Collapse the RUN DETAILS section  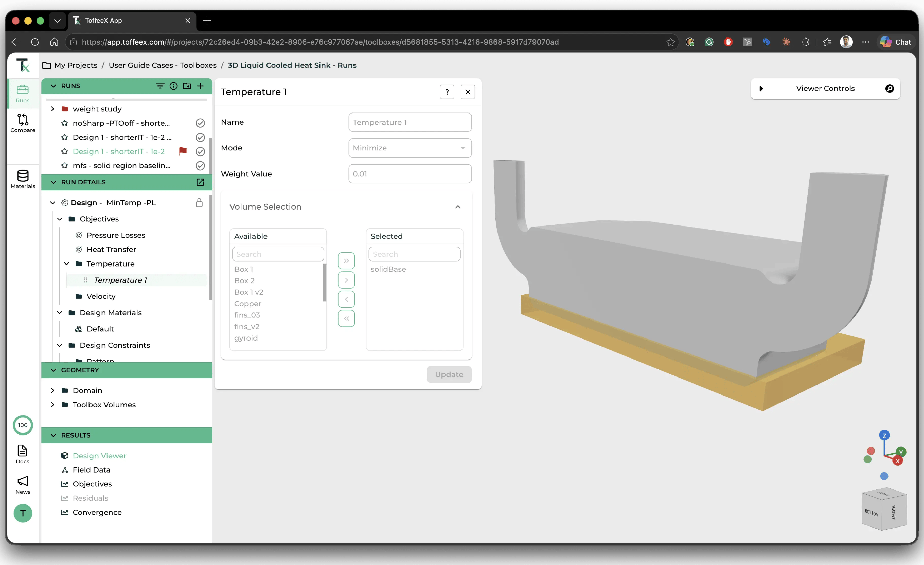(x=53, y=182)
